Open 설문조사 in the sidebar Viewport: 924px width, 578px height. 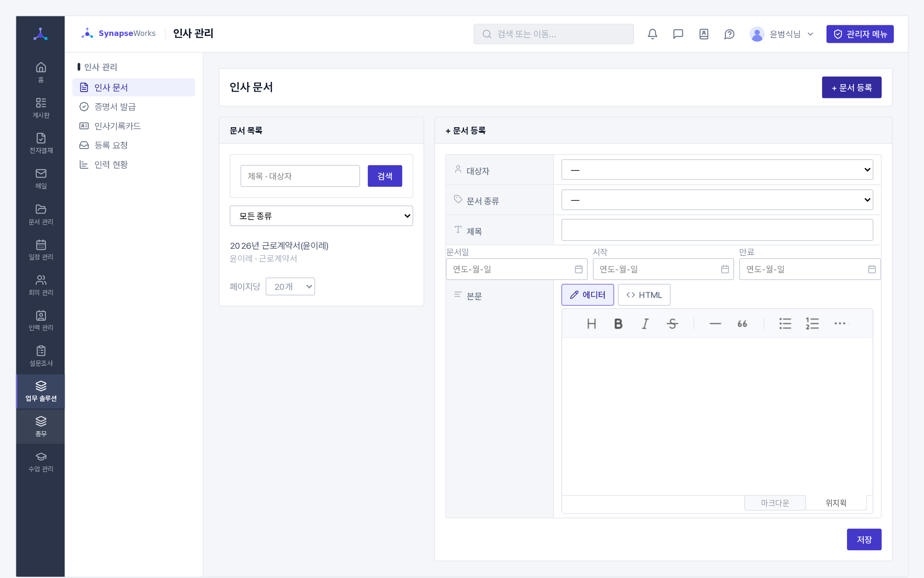41,356
